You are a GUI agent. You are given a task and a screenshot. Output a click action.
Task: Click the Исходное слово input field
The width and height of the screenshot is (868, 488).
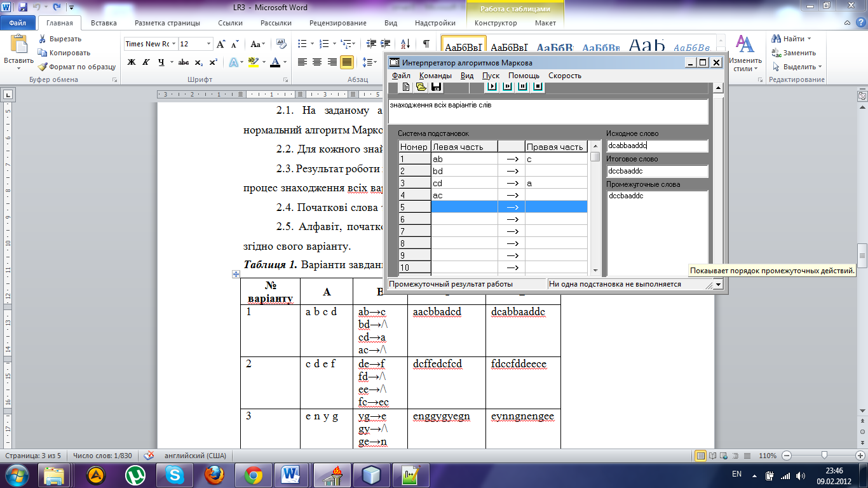pos(657,146)
